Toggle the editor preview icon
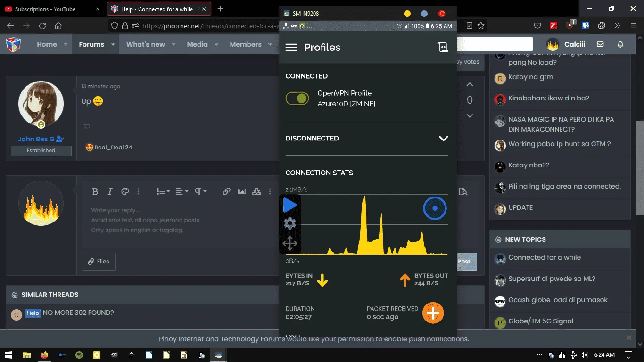This screenshot has width=644, height=362. click(x=463, y=191)
